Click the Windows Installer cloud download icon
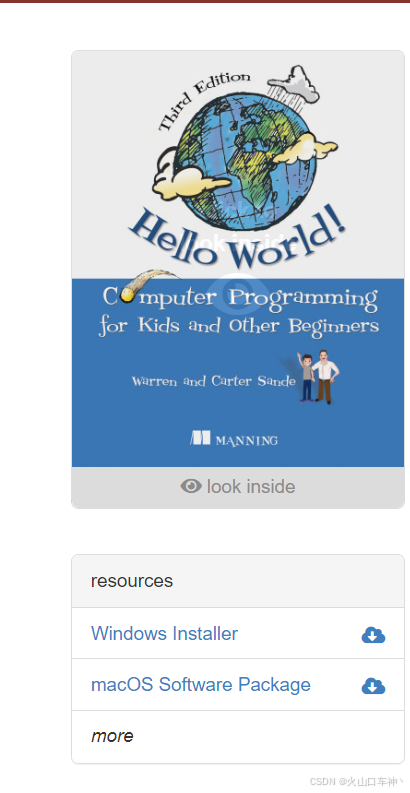 (373, 635)
